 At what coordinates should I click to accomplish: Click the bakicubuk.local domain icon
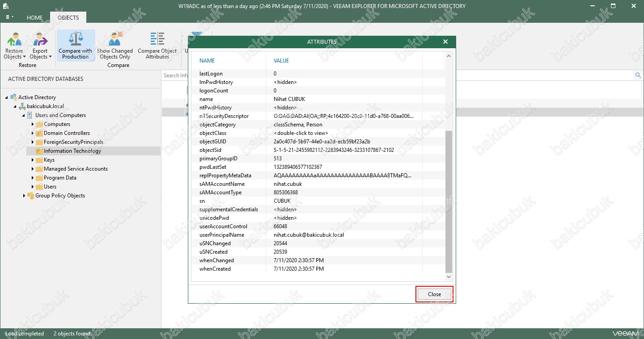[22, 106]
